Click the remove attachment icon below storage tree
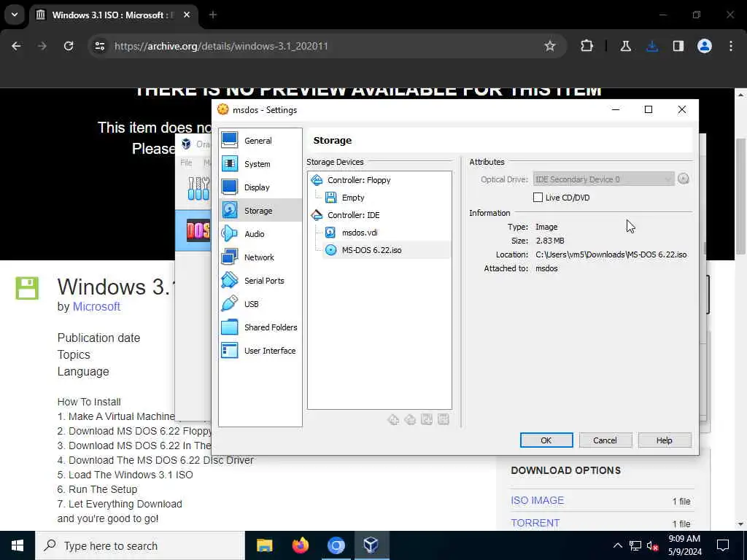 point(443,419)
